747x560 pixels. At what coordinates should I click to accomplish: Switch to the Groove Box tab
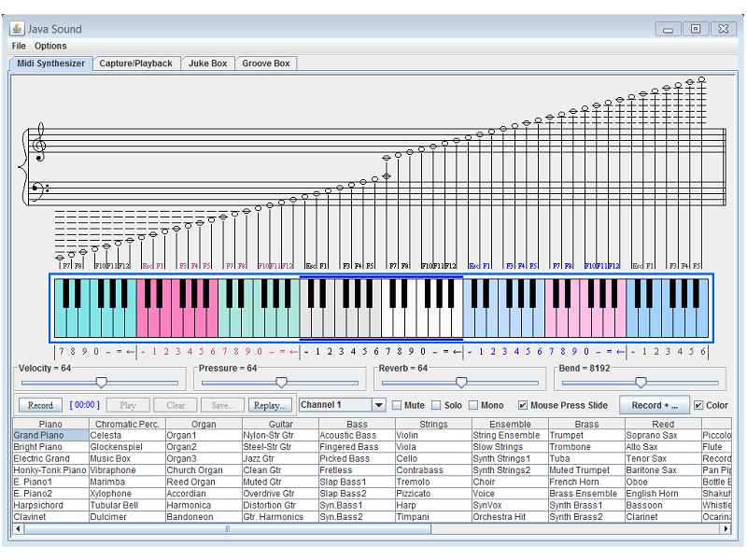pyautogui.click(x=266, y=63)
